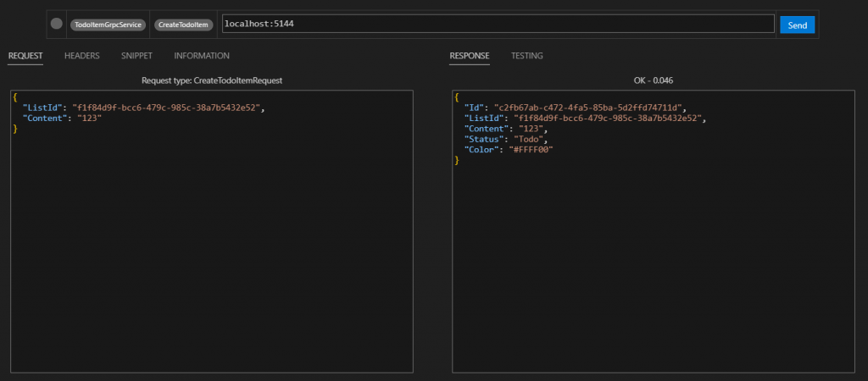This screenshot has height=381, width=868.
Task: Click the "OK - 0.046" response status
Action: coord(654,80)
